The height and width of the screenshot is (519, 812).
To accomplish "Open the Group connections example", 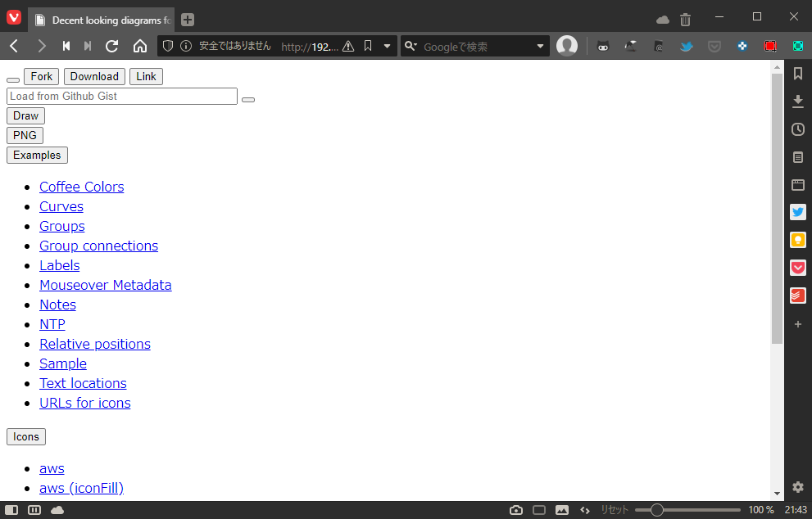I will pyautogui.click(x=99, y=246).
